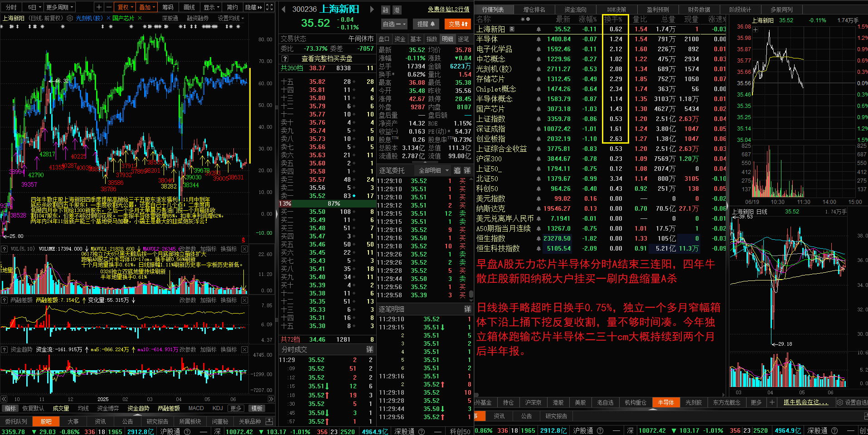
Task: Click the plus icon on intraday mini chart
Action: (756, 30)
